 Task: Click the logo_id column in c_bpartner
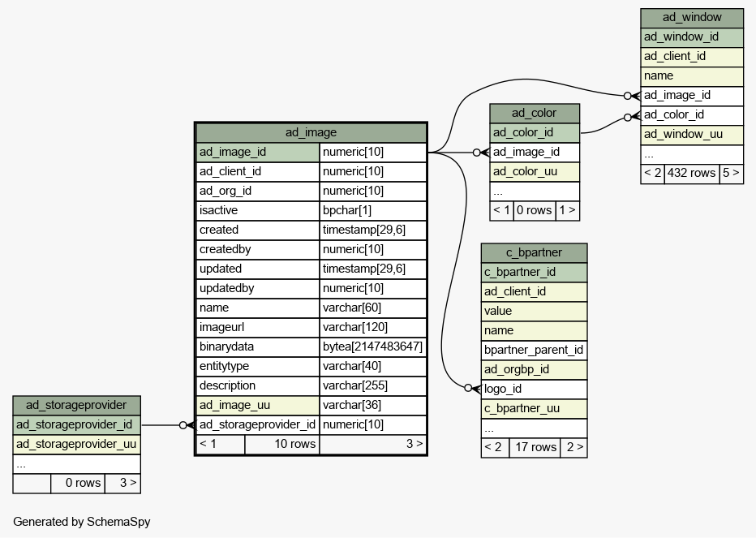[533, 389]
